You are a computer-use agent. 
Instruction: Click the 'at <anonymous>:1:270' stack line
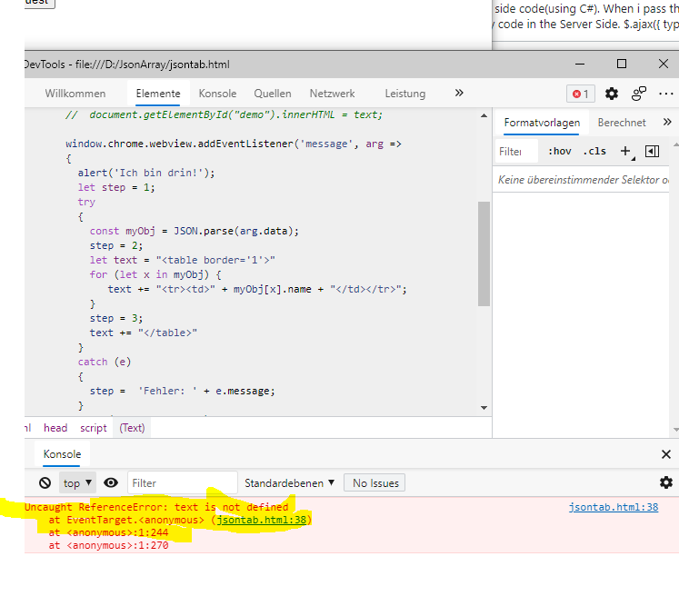[109, 545]
